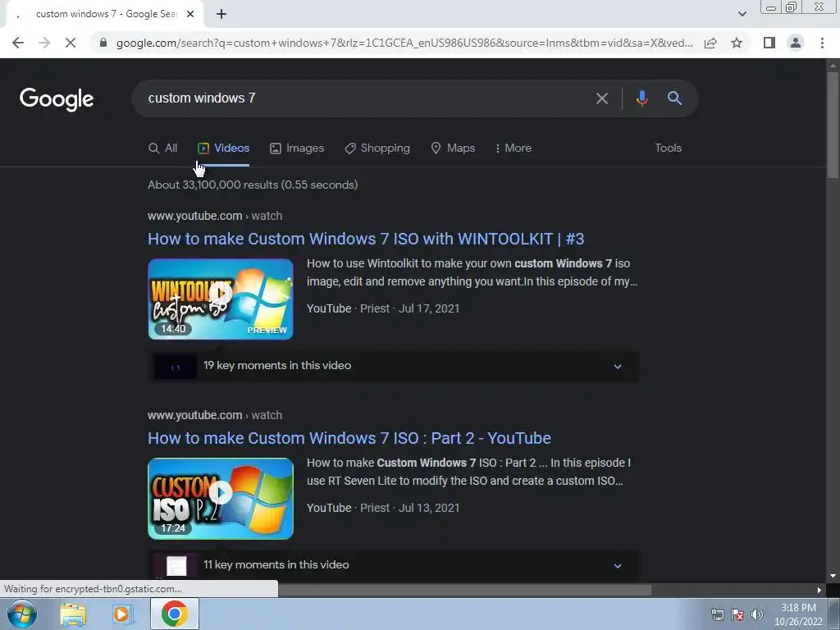The width and height of the screenshot is (840, 630).
Task: Click the YouTube · Priest · Jul 13, 2021 text
Action: pos(383,508)
